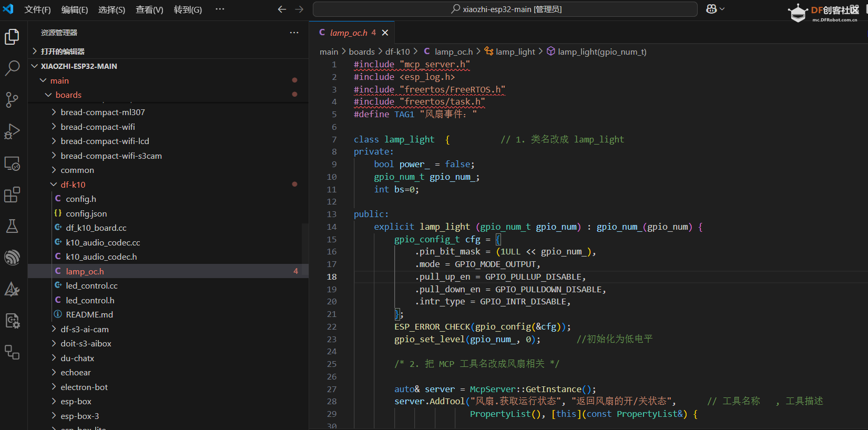This screenshot has height=430, width=868.
Task: Expand the 打开的编辑器 section
Action: pos(168,51)
